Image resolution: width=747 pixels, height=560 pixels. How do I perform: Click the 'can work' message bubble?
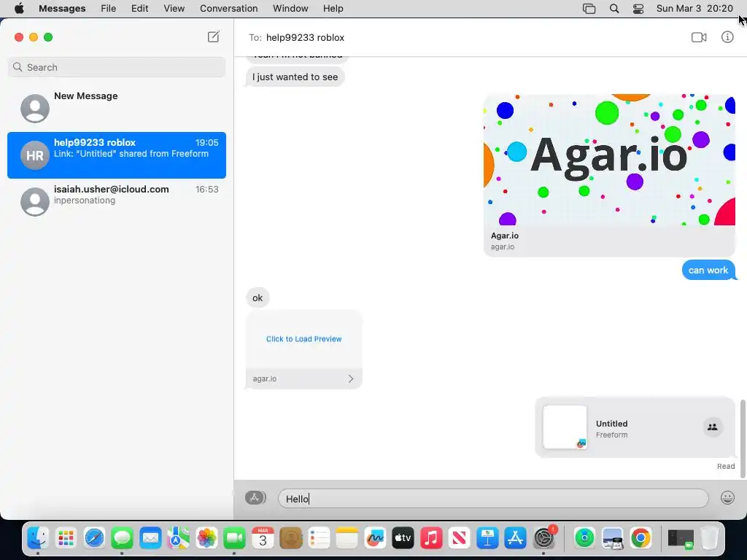tap(708, 270)
